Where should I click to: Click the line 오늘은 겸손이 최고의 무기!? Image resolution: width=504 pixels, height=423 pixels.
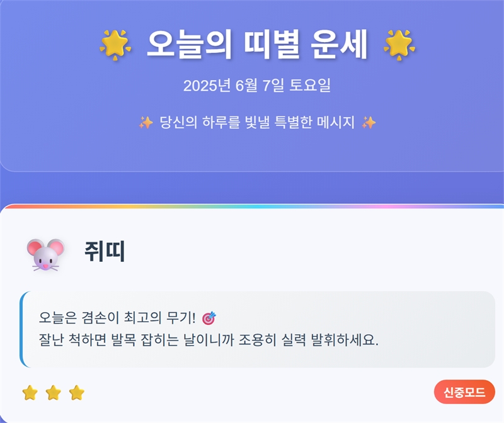118,317
